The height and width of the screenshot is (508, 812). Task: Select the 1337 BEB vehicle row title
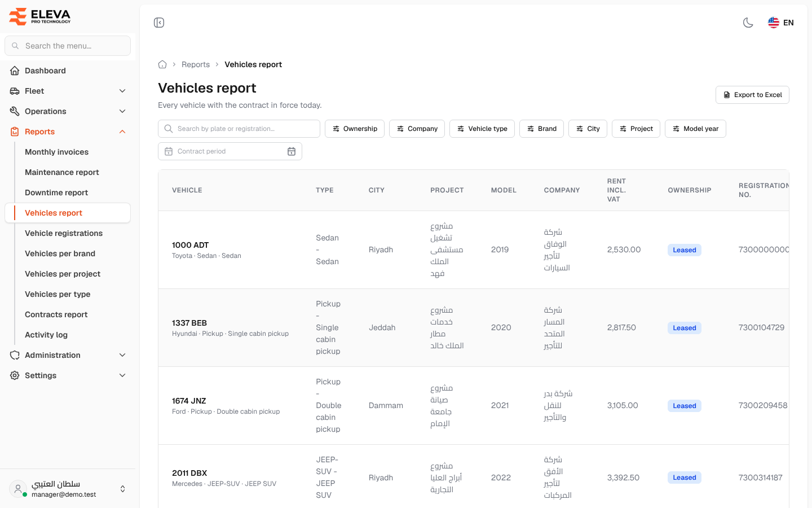(x=189, y=323)
